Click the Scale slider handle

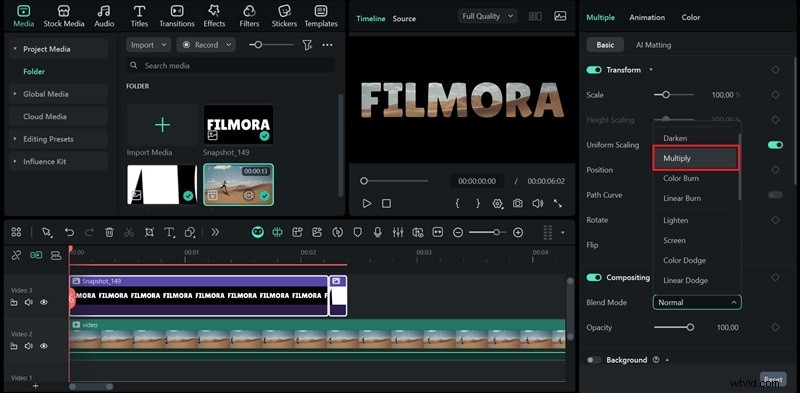[x=666, y=95]
